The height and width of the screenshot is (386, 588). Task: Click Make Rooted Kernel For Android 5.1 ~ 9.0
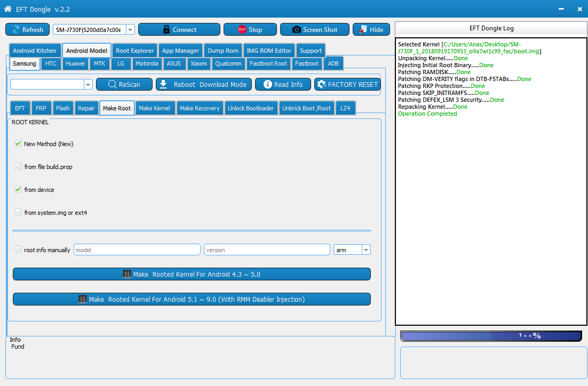pos(192,299)
